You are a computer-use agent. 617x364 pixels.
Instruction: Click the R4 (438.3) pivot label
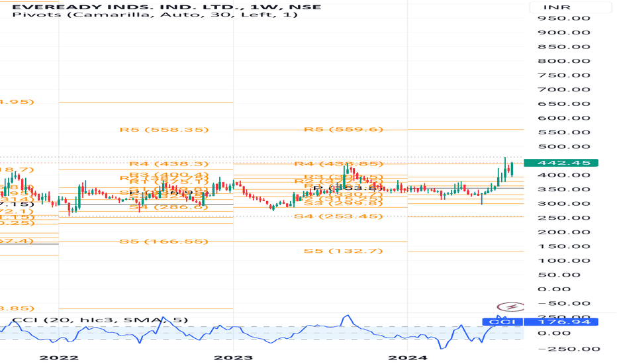click(x=169, y=163)
